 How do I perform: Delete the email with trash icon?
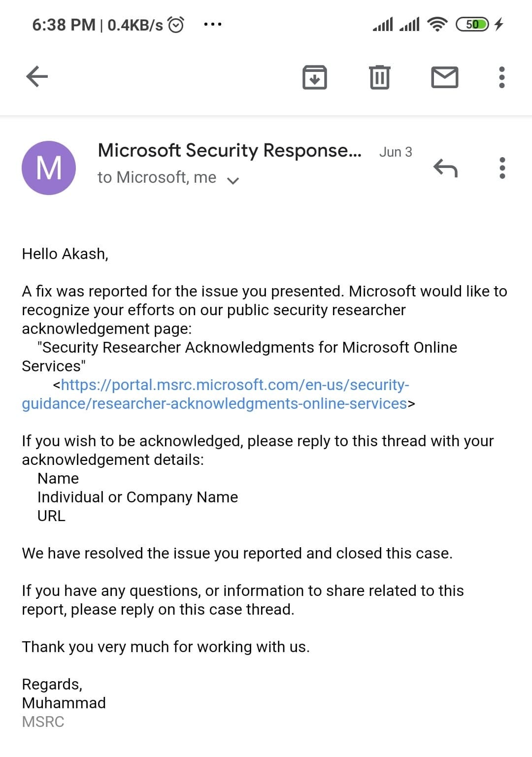coord(379,77)
